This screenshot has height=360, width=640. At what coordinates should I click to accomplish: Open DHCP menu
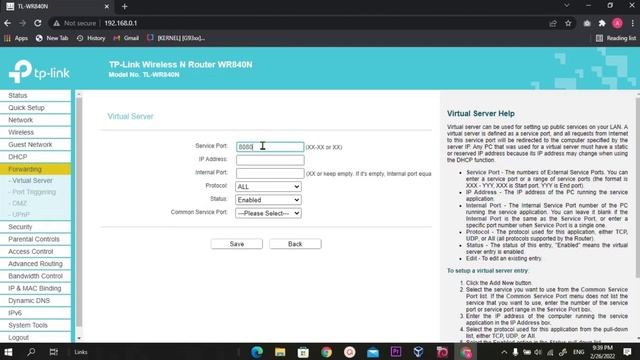[36, 157]
